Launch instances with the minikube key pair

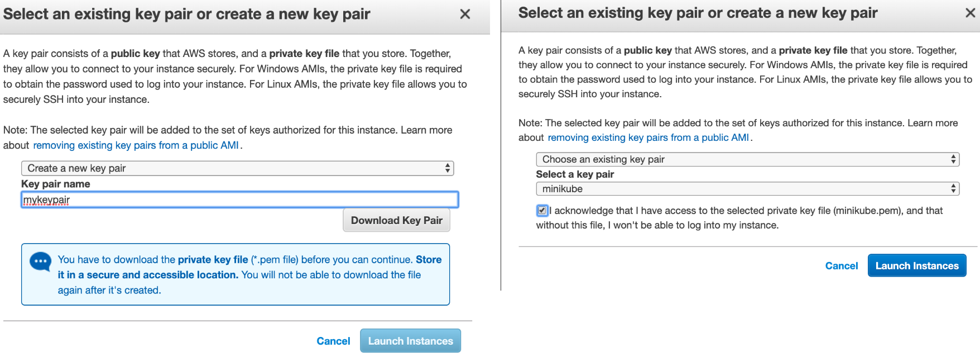(x=917, y=265)
